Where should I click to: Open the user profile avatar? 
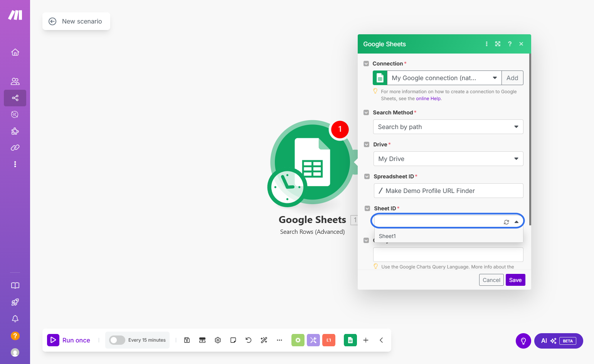pos(15,352)
